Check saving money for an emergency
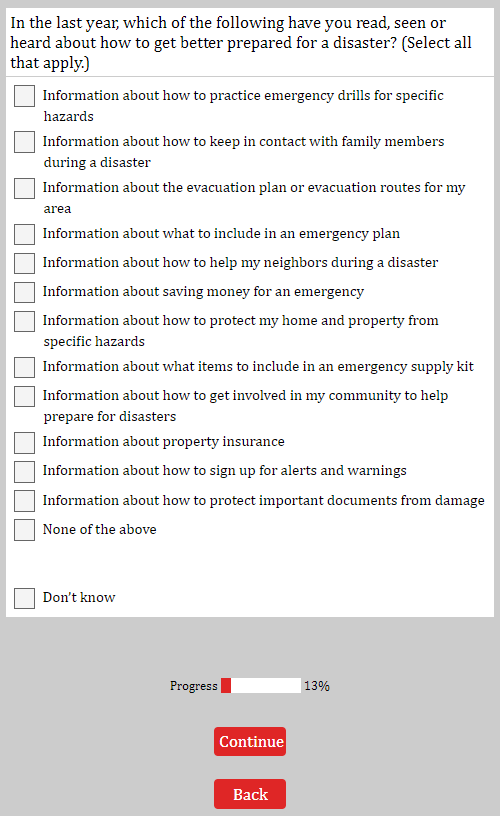The height and width of the screenshot is (816, 500). (24, 292)
